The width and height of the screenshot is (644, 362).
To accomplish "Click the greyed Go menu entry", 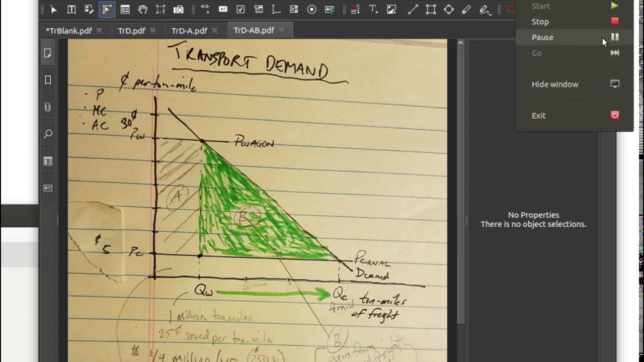I will click(x=575, y=53).
